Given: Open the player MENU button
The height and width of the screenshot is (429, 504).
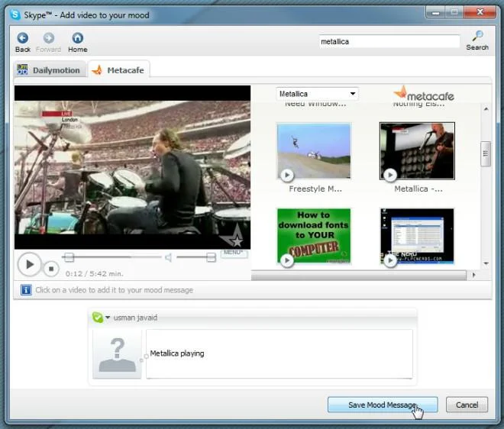Looking at the screenshot, I should pos(234,253).
